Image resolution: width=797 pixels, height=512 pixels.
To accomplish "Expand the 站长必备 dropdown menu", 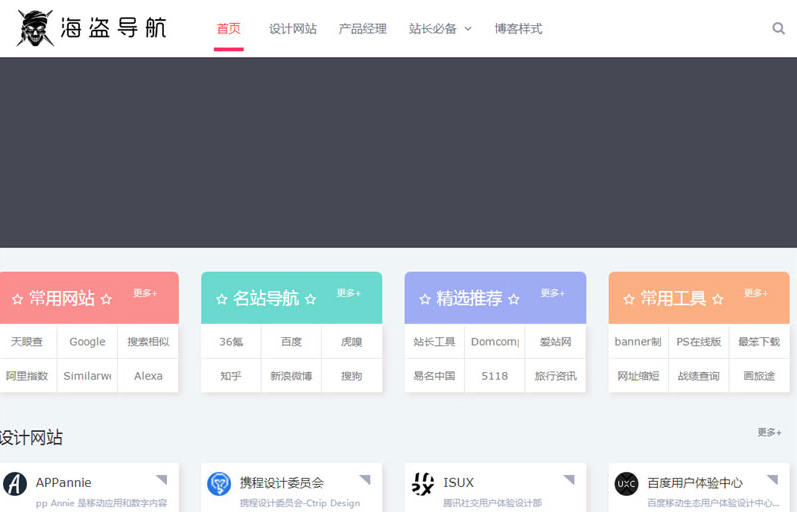I will coord(440,29).
